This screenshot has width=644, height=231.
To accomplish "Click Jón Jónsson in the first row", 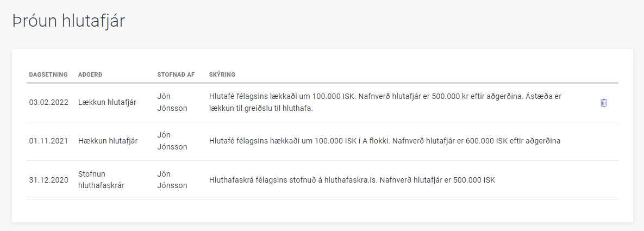I will point(172,102).
